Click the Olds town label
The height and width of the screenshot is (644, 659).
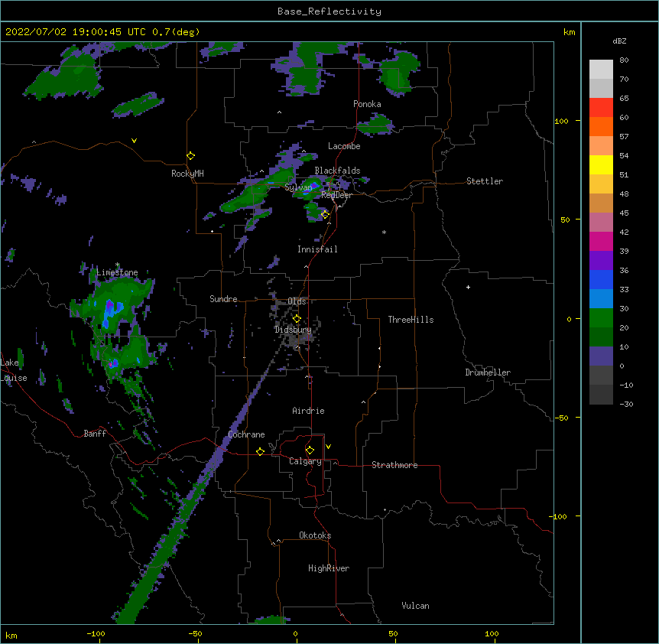click(297, 301)
